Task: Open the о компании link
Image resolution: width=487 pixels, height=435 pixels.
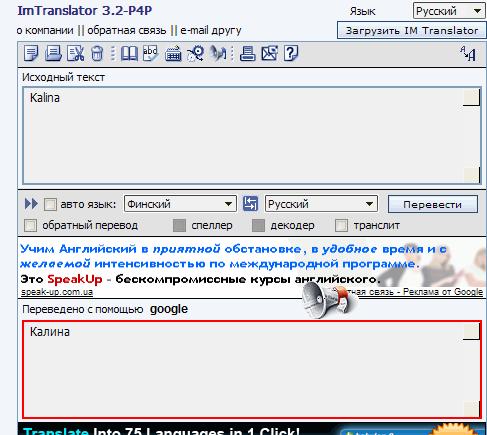Action: (45, 30)
